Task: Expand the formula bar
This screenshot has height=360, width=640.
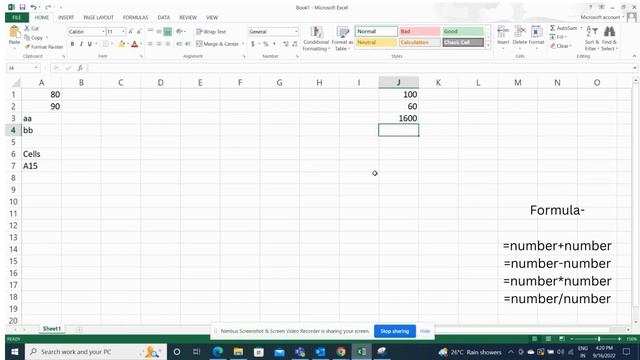Action: [635, 68]
